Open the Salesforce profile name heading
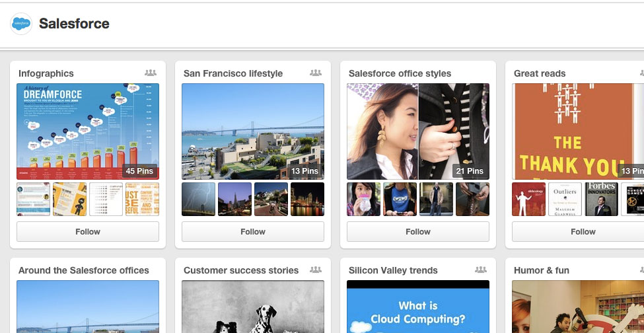The width and height of the screenshot is (644, 333). click(74, 24)
